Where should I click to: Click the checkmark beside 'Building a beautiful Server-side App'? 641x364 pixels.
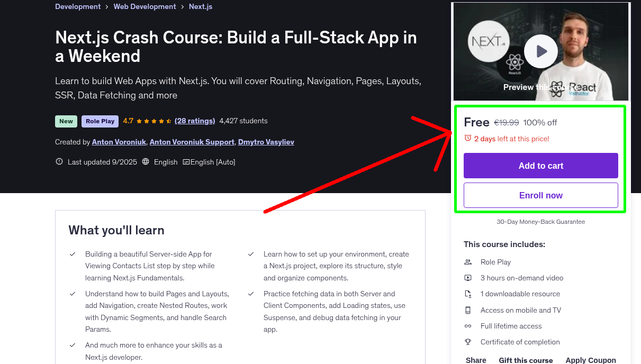point(73,254)
